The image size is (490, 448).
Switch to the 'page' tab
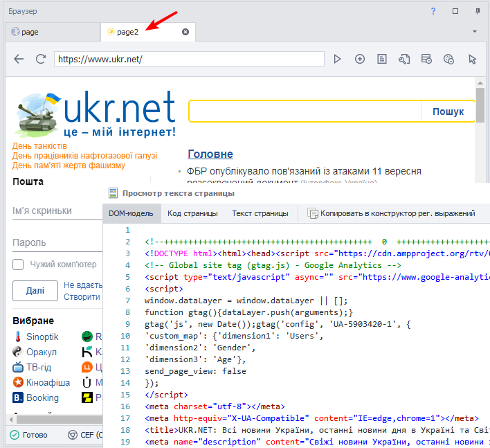(x=30, y=32)
